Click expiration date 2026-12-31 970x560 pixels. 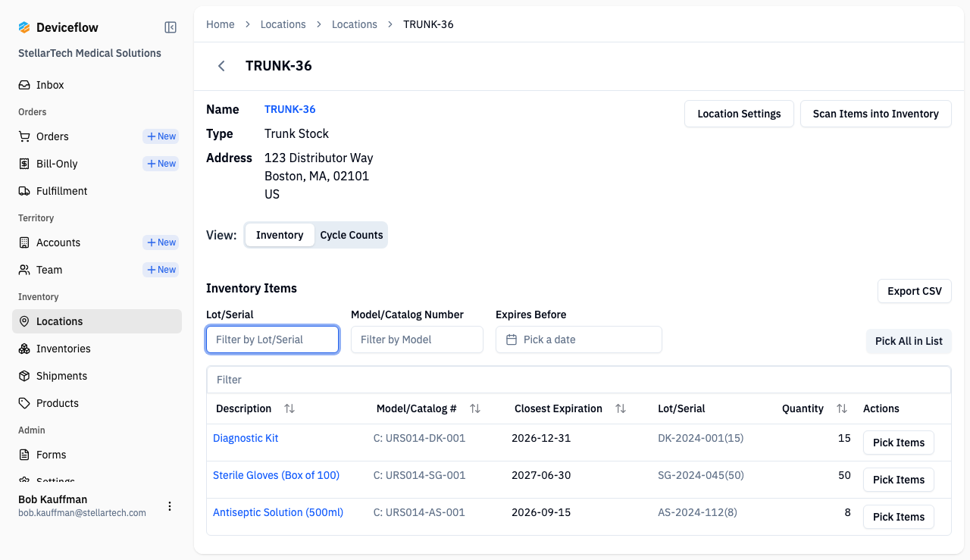541,438
